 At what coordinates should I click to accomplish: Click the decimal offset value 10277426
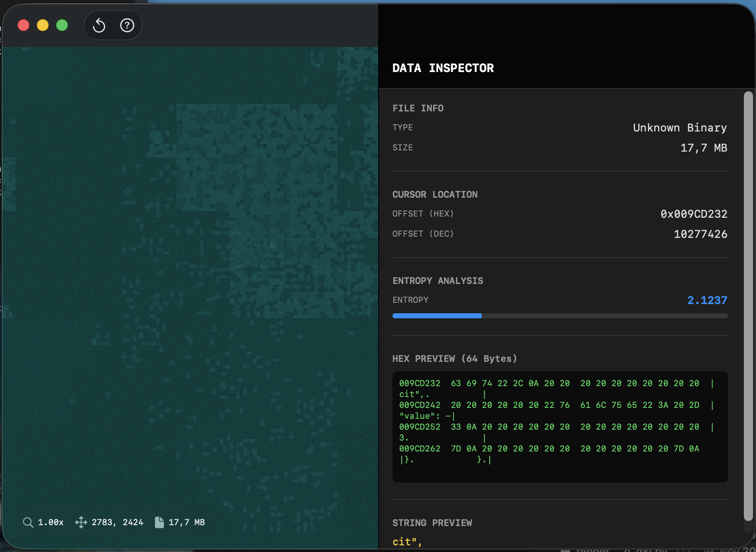(x=701, y=234)
